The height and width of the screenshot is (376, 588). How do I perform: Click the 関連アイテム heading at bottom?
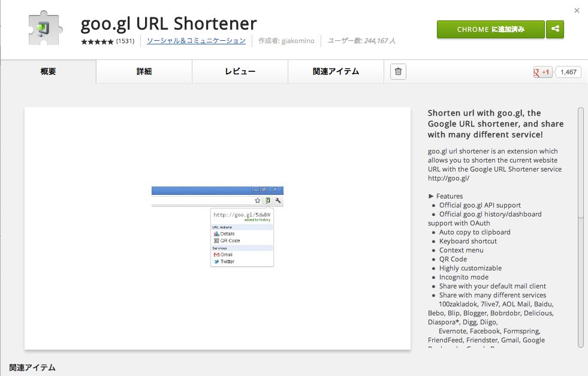(x=32, y=368)
